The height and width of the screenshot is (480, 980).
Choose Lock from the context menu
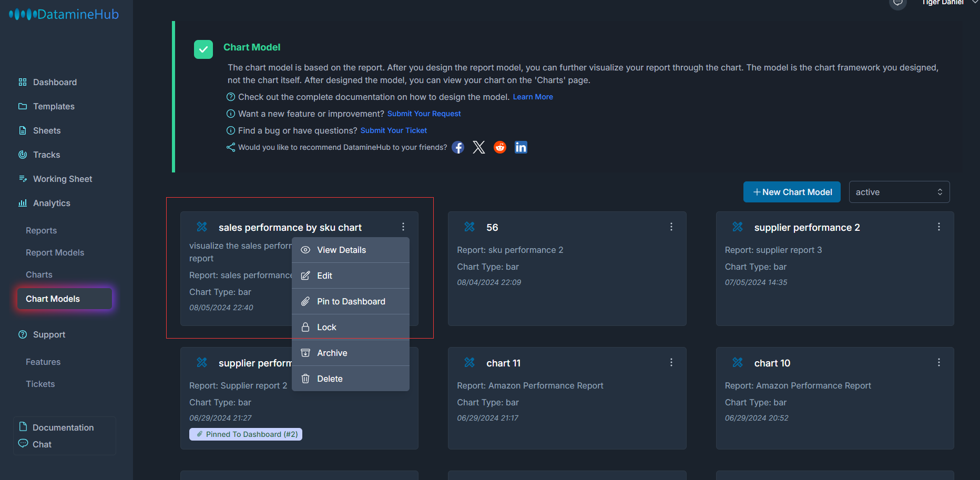coord(351,327)
